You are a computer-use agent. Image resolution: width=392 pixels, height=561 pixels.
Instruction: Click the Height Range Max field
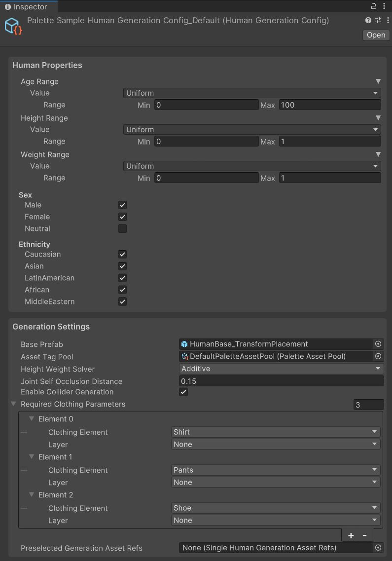pyautogui.click(x=330, y=142)
